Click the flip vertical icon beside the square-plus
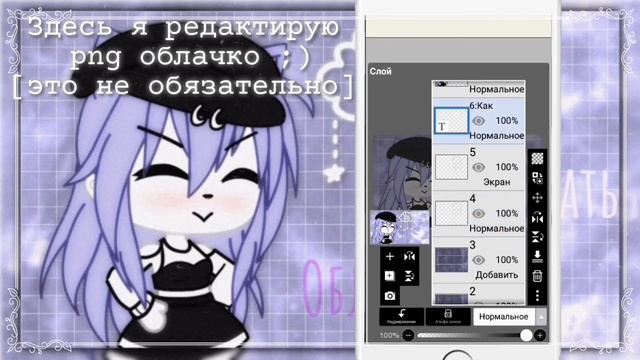This screenshot has width=640, height=360. [409, 276]
